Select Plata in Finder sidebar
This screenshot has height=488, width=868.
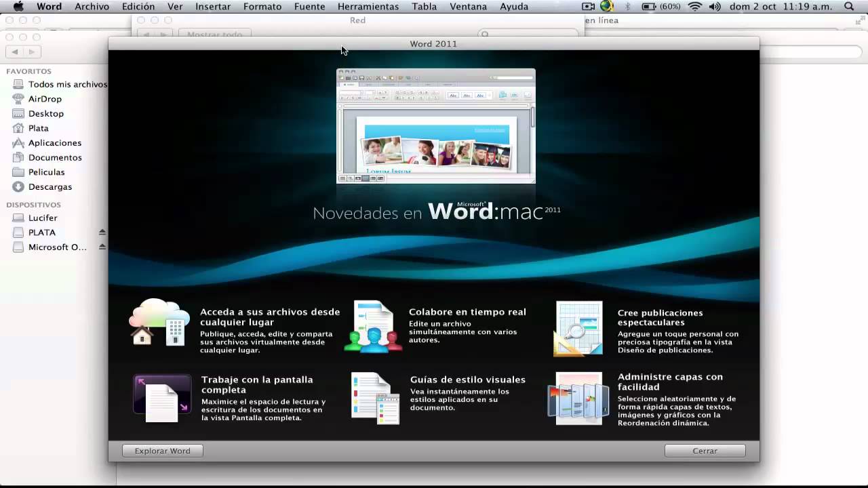tap(38, 128)
